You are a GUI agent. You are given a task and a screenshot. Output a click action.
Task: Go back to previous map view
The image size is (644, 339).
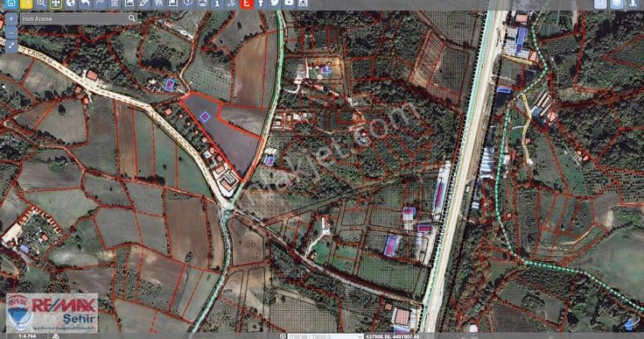tap(86, 4)
